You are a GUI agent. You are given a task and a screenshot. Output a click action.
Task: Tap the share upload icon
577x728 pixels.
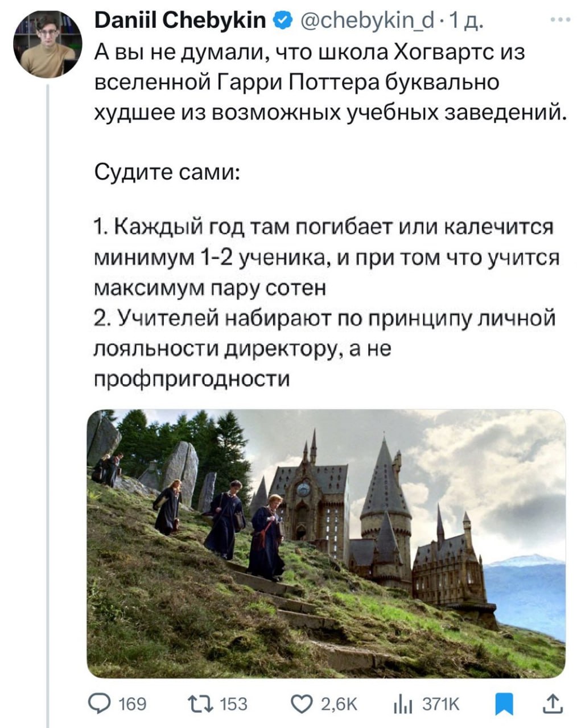553,705
